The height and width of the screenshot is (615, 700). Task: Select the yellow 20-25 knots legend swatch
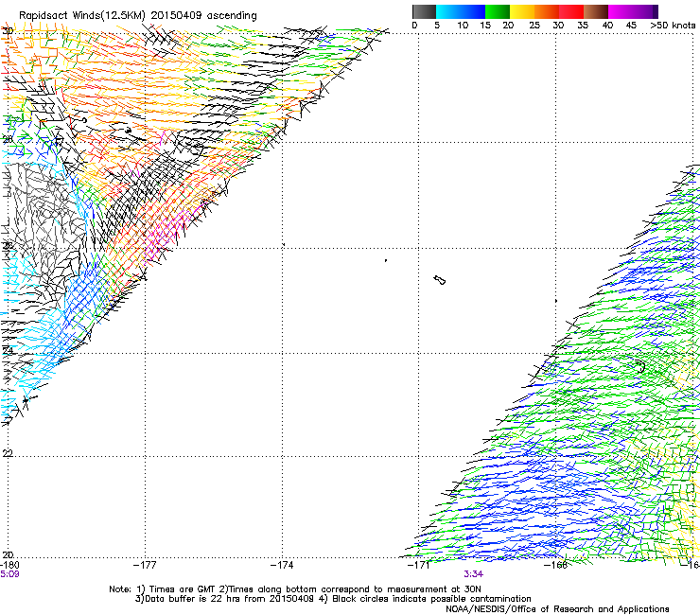[522, 11]
